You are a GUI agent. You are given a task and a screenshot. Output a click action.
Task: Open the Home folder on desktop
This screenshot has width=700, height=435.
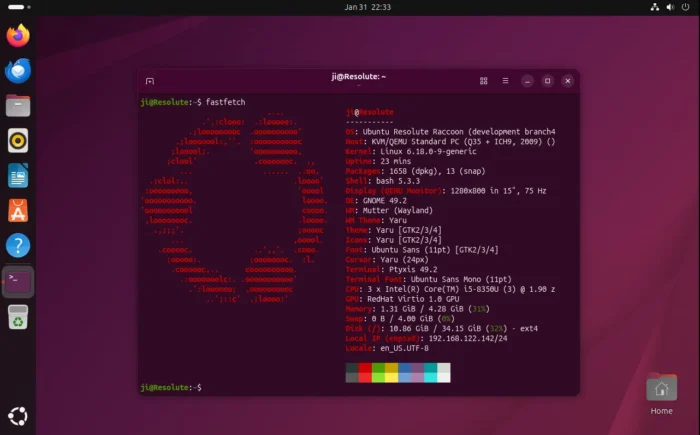point(661,389)
